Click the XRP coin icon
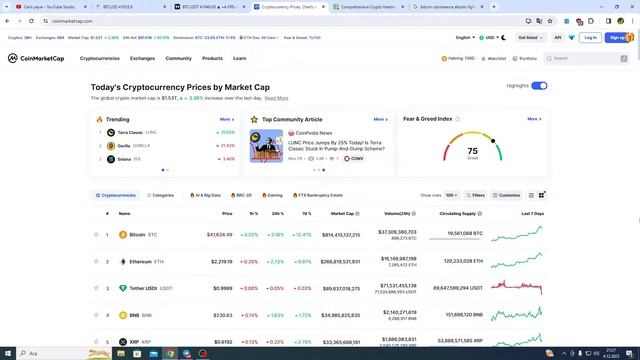 123,342
